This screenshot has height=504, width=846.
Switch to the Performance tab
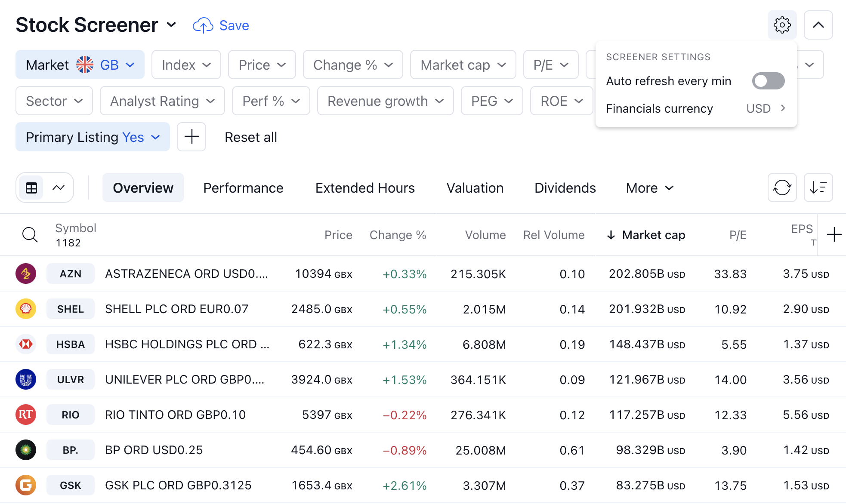pos(243,188)
